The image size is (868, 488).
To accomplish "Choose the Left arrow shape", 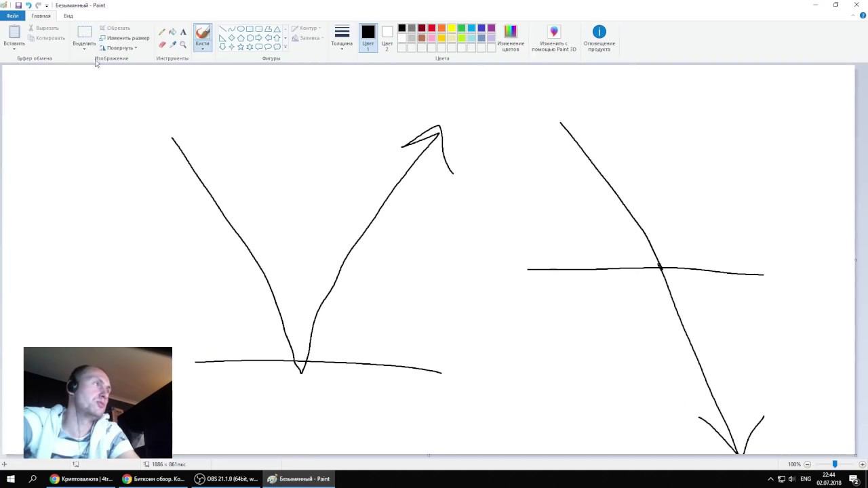I will [x=268, y=38].
